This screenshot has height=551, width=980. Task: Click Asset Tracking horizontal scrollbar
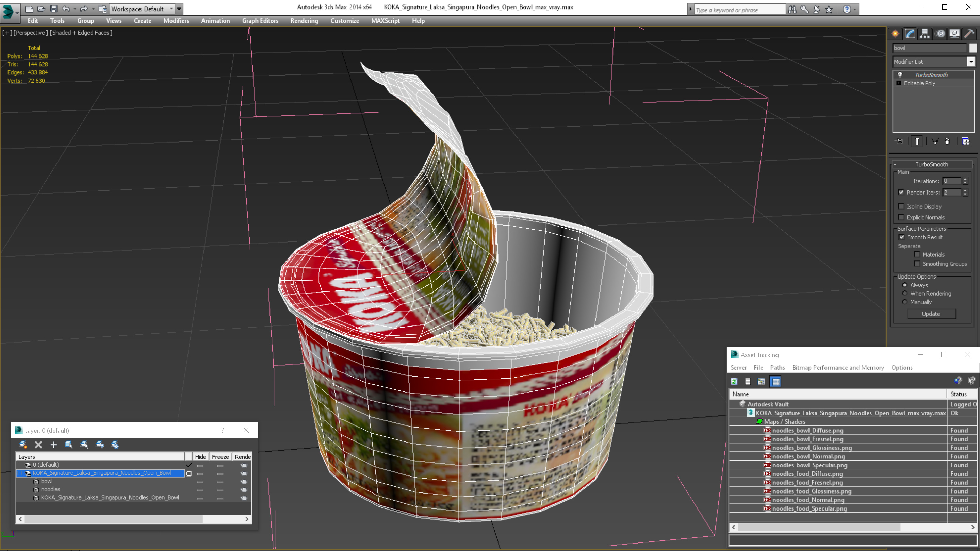[853, 528]
